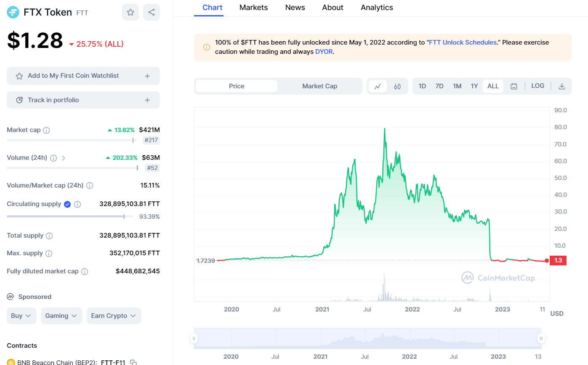This screenshot has height=365, width=588.
Task: Click the #52 volume rank badge
Action: [152, 168]
